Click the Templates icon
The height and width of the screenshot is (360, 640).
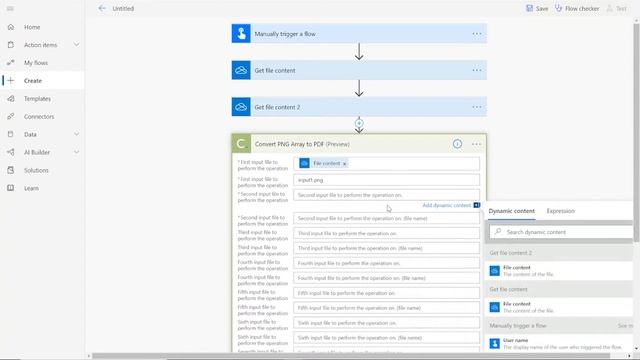11,98
